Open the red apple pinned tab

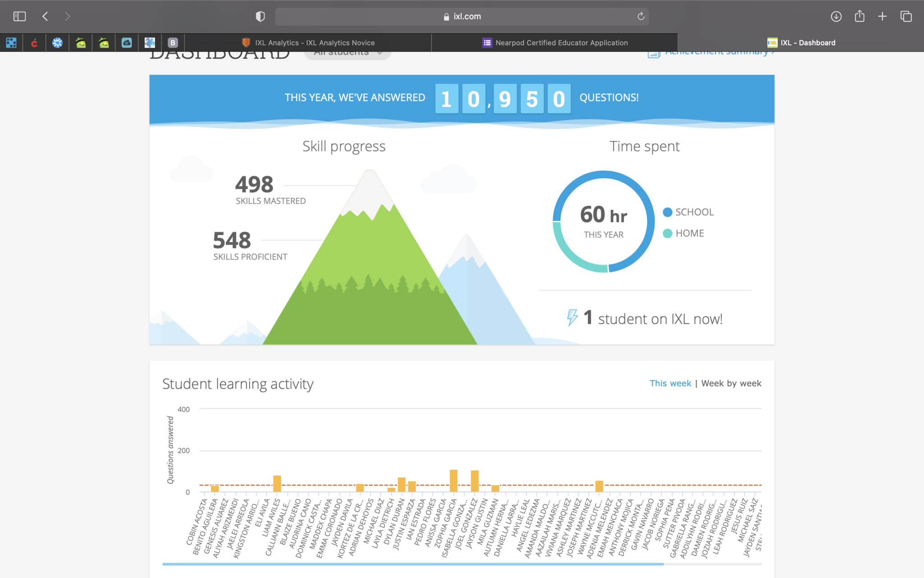pyautogui.click(x=34, y=43)
